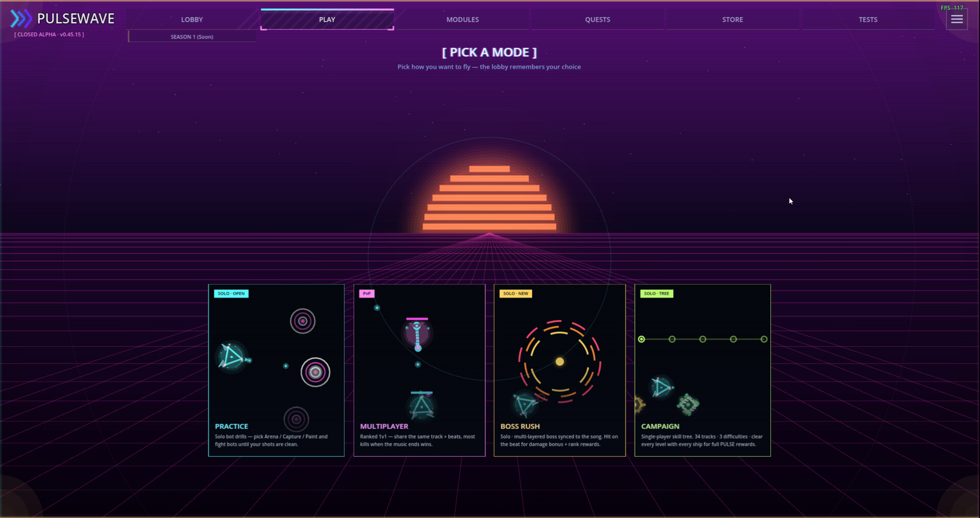The width and height of the screenshot is (980, 518).
Task: Click the Practice title text
Action: [232, 426]
